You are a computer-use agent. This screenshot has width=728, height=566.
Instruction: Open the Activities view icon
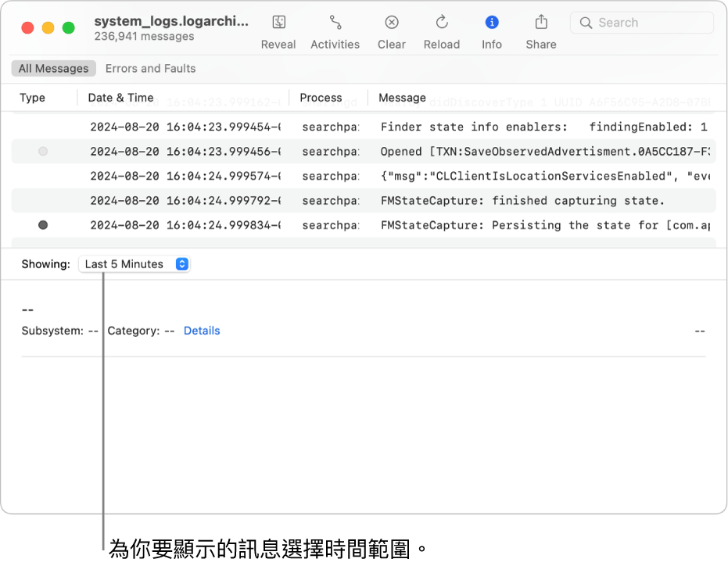pyautogui.click(x=335, y=23)
